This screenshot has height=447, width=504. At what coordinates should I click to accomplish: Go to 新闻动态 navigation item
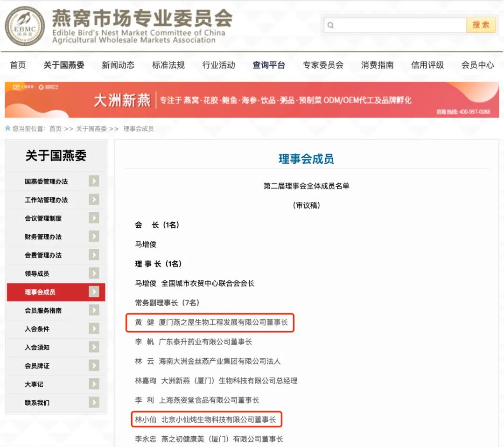pos(118,65)
